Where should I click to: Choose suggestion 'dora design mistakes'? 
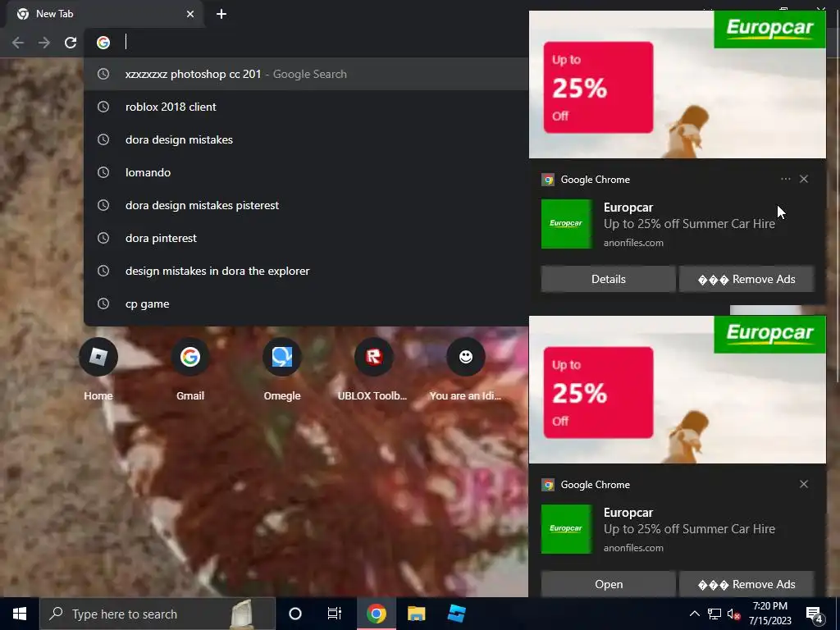[x=307, y=139]
